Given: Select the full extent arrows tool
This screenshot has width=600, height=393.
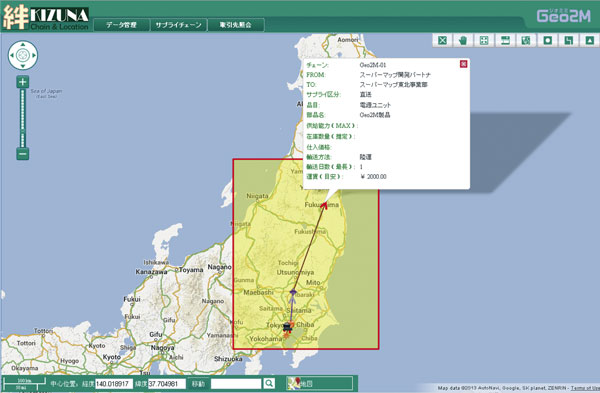Looking at the screenshot, I should tap(484, 40).
